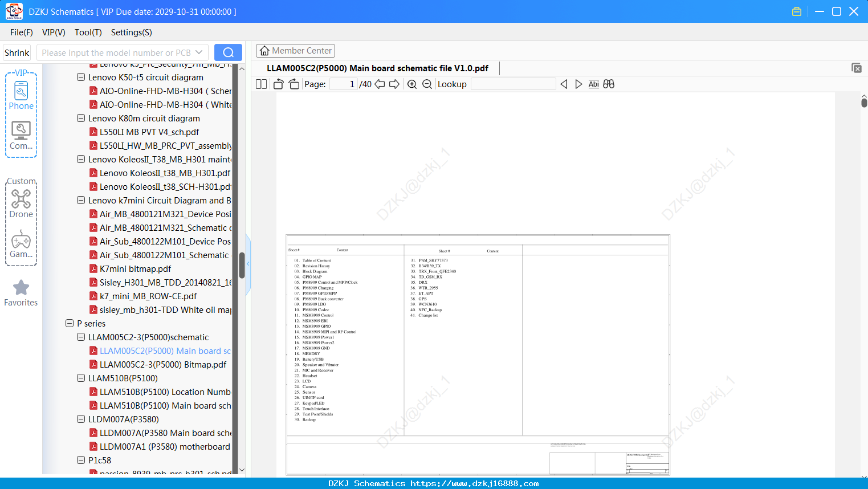
Task: Rotate page counterclockwise in PDF toolbar
Action: pyautogui.click(x=279, y=84)
